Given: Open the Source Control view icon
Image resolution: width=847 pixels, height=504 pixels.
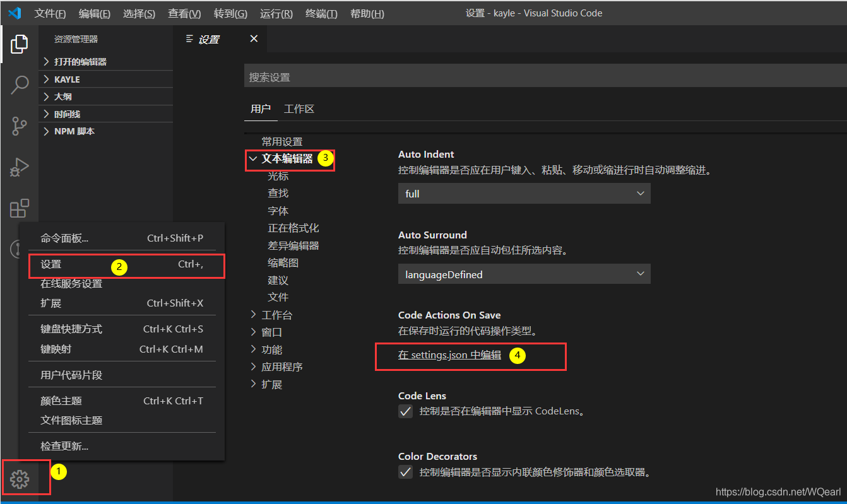Looking at the screenshot, I should click(x=20, y=126).
